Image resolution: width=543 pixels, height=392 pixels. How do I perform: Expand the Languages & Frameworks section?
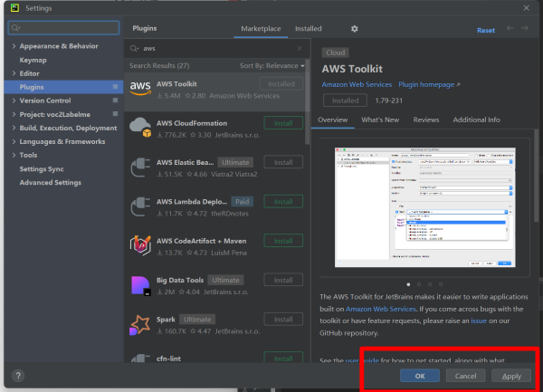(14, 141)
